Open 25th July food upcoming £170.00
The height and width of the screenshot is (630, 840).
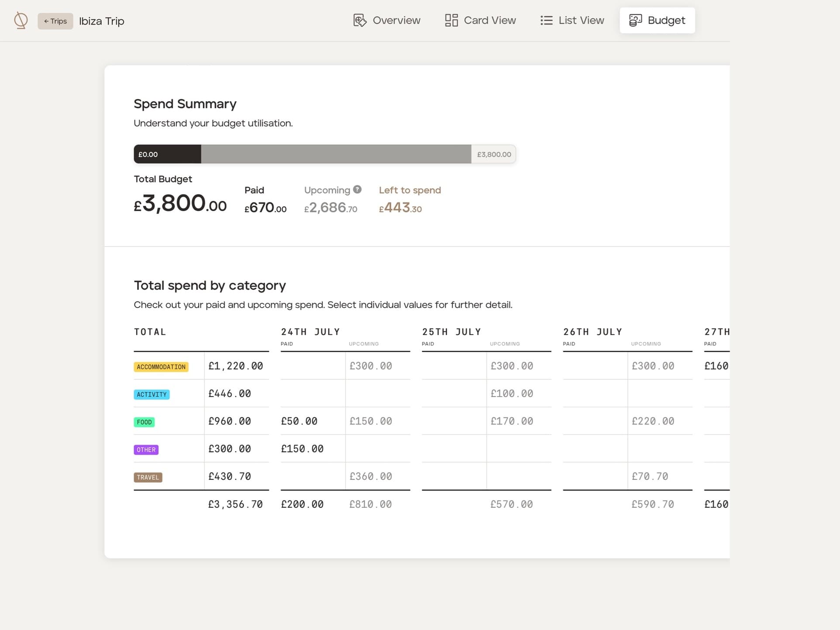pos(512,421)
